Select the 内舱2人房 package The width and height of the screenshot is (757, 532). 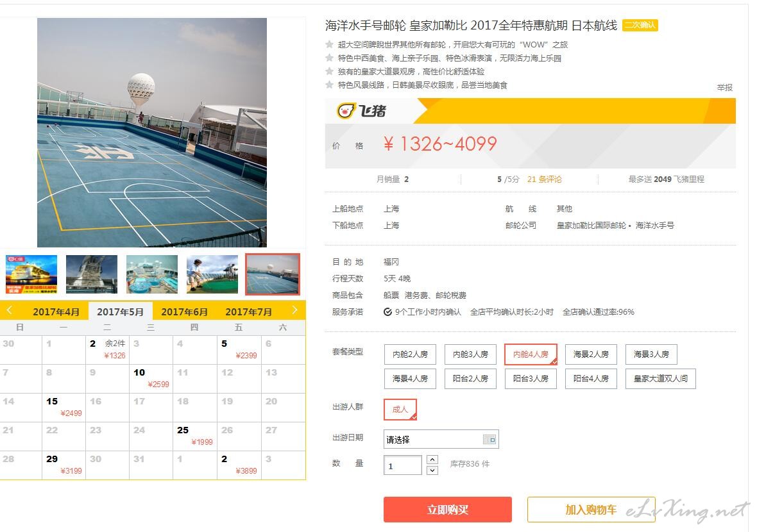(411, 354)
